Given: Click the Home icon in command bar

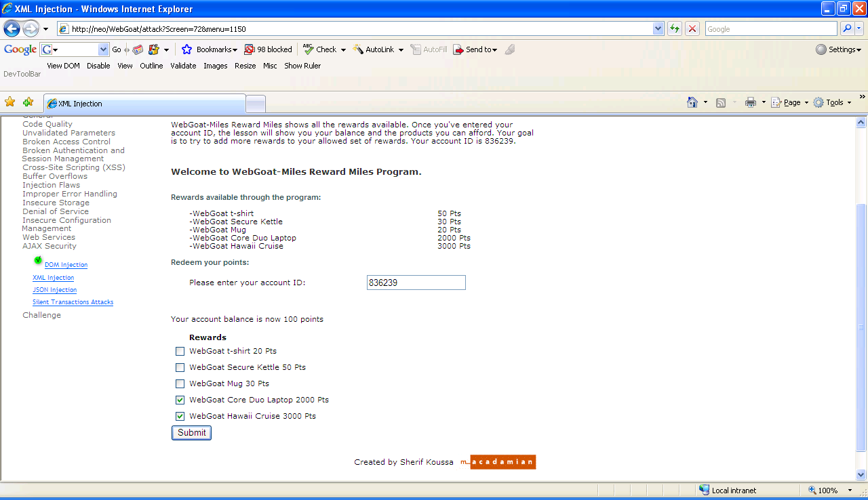Looking at the screenshot, I should click(x=692, y=102).
